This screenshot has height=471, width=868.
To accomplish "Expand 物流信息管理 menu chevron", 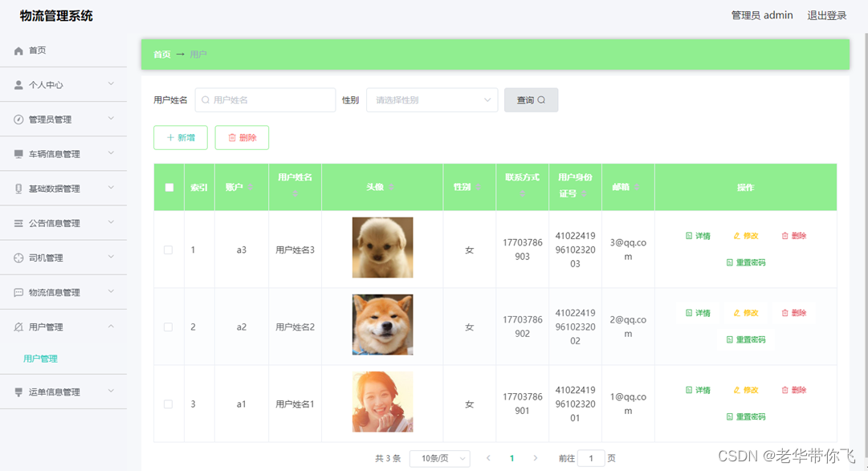I will click(111, 291).
